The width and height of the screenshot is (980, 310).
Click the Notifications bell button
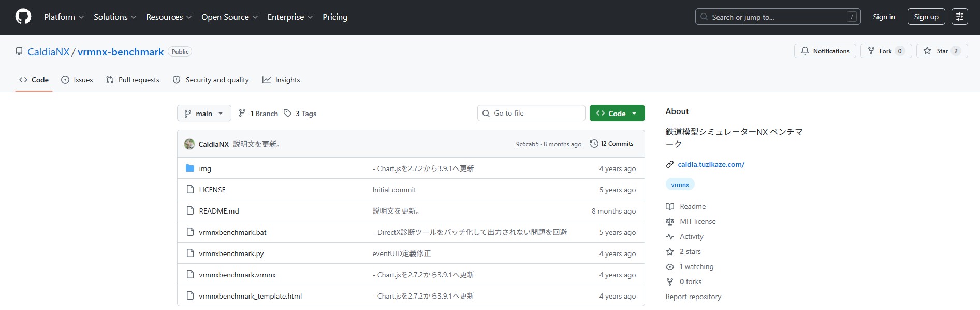click(x=825, y=51)
